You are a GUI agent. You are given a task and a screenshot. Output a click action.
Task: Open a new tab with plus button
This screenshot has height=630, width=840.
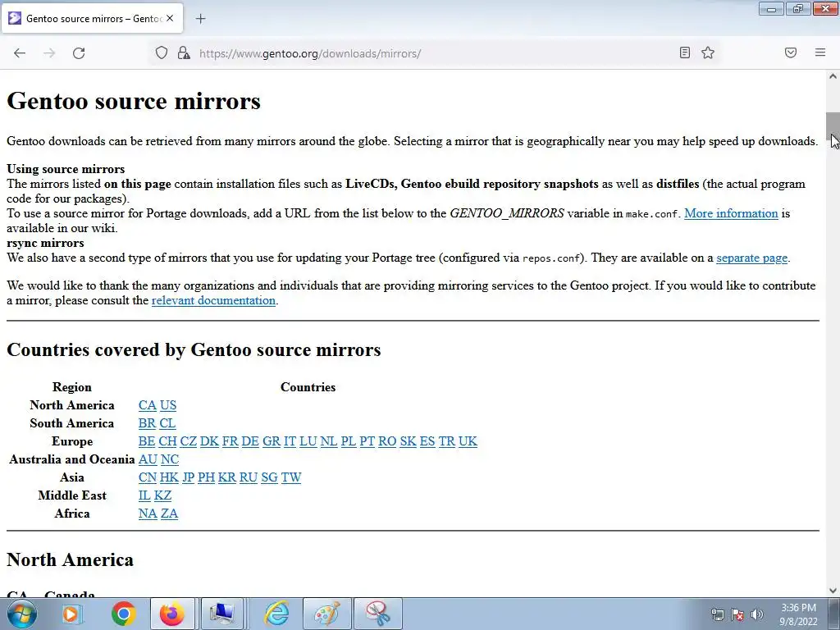(x=200, y=19)
